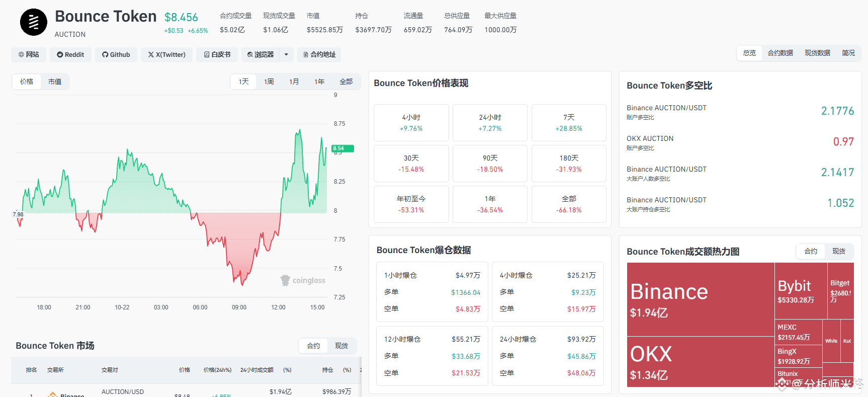Set chart range to 1月
The image size is (868, 397).
click(294, 82)
